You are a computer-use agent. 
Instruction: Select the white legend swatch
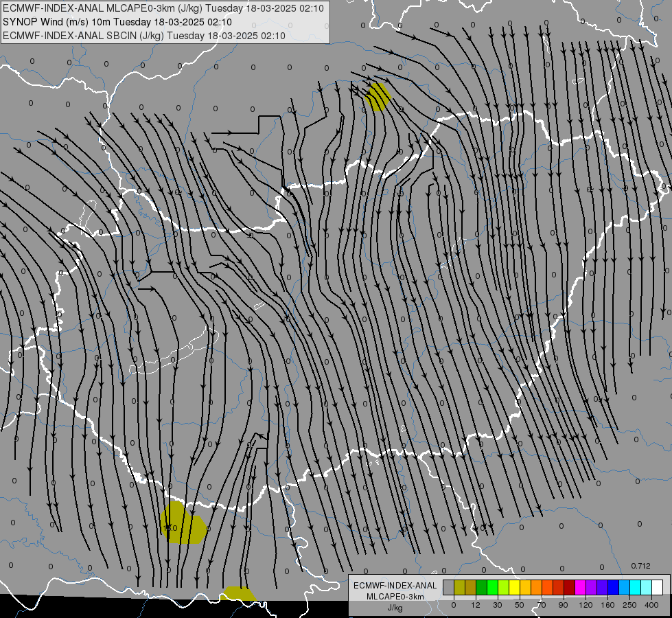658,587
